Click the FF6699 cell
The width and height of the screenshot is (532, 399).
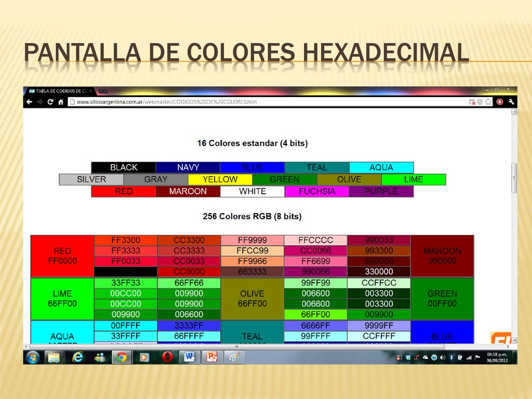[315, 261]
